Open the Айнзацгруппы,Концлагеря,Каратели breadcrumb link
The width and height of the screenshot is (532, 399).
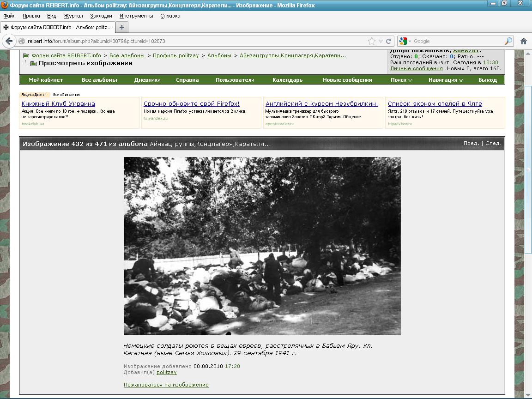293,55
